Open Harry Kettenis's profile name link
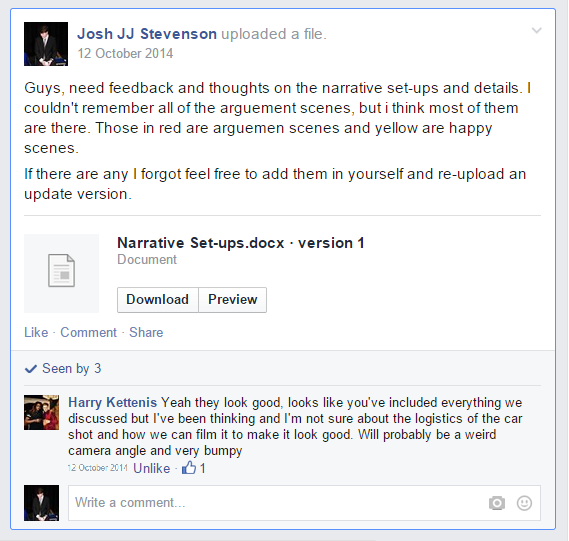 [x=112, y=402]
